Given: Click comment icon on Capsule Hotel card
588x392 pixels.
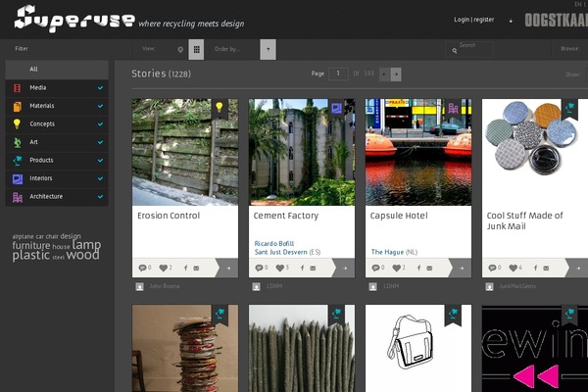Looking at the screenshot, I should (x=375, y=268).
